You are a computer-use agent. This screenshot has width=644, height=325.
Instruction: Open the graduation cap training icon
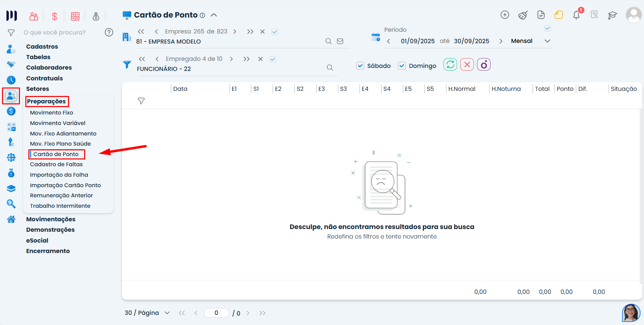tap(612, 15)
